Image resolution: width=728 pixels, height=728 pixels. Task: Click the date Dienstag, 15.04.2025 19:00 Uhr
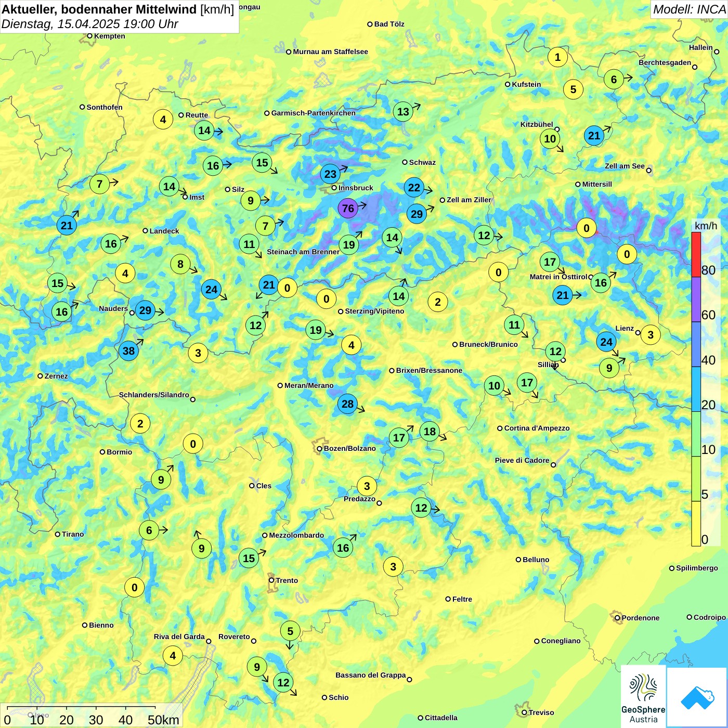click(x=90, y=24)
